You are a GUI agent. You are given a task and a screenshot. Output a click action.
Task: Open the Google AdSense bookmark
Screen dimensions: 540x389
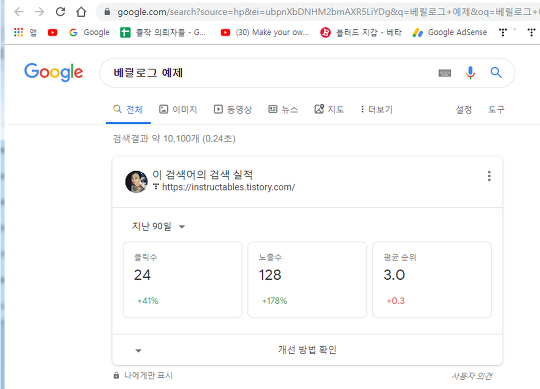(x=450, y=32)
